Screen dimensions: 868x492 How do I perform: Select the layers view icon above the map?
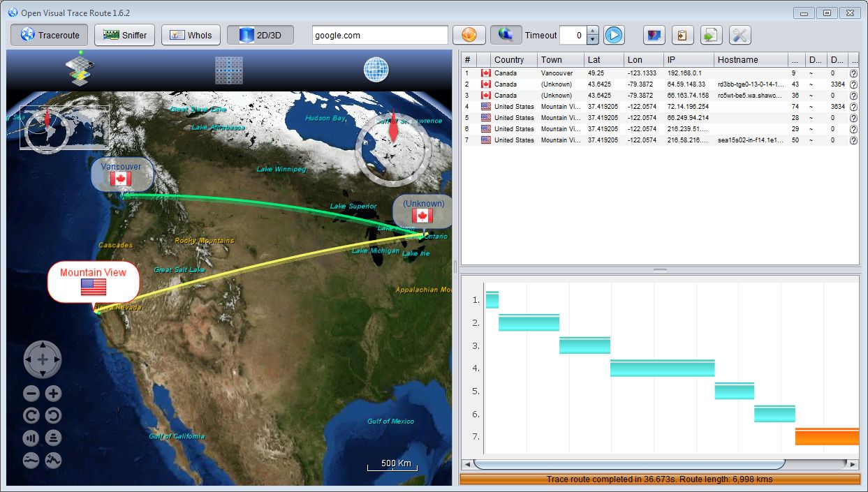[78, 70]
